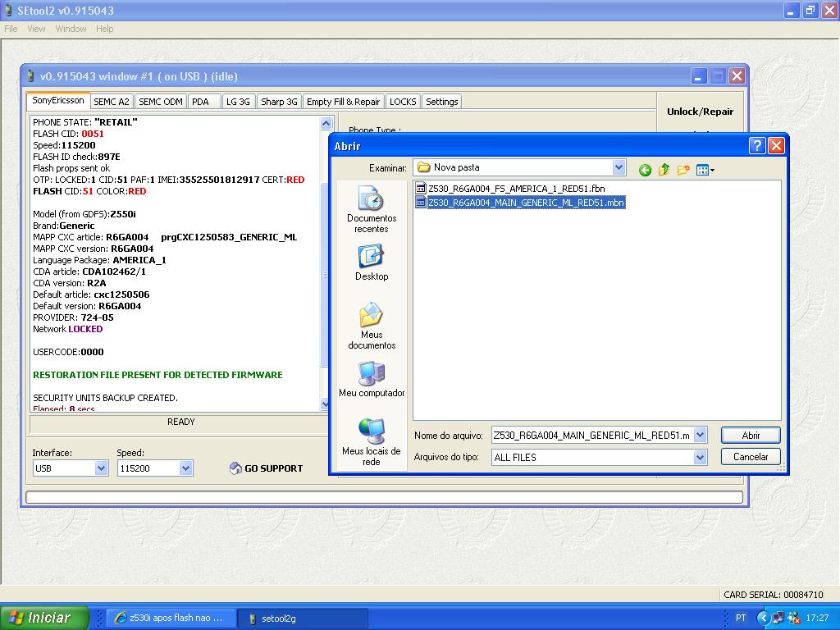Switch to the SonyEricsson tab
Screen dimensions: 840x630
(58, 100)
